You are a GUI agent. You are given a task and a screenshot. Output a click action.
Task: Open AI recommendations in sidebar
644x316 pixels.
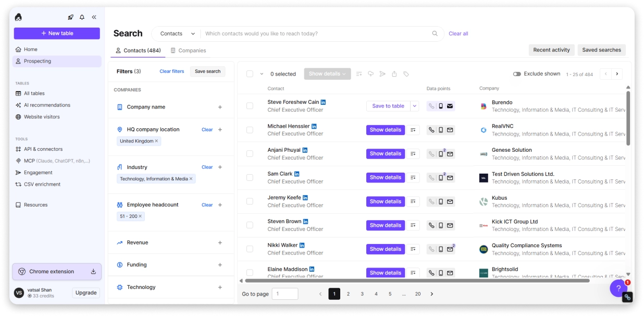point(57,105)
